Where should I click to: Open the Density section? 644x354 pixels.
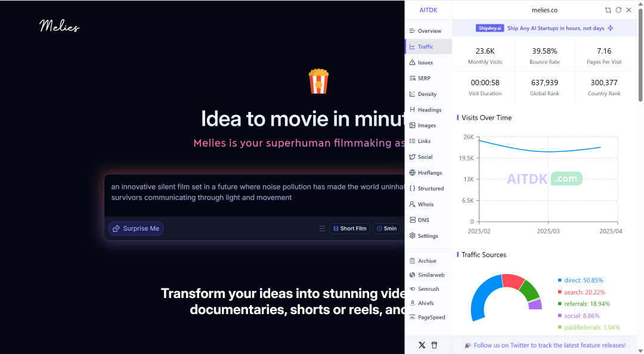coord(428,94)
